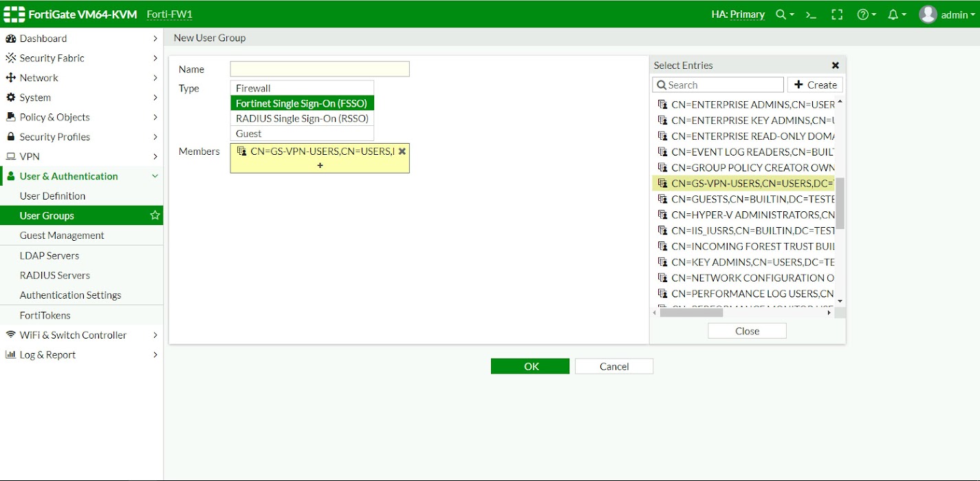Screen dimensions: 980x481
Task: Open the help question mark icon
Action: 862,14
